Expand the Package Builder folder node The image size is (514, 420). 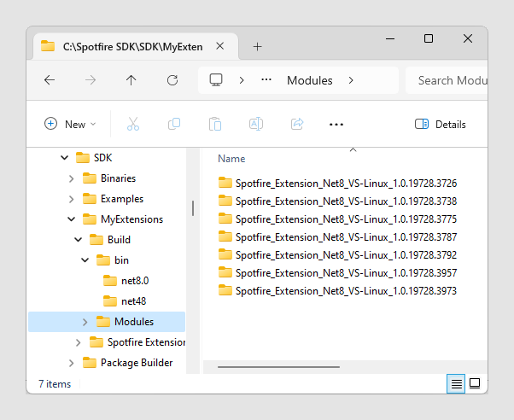pos(71,363)
